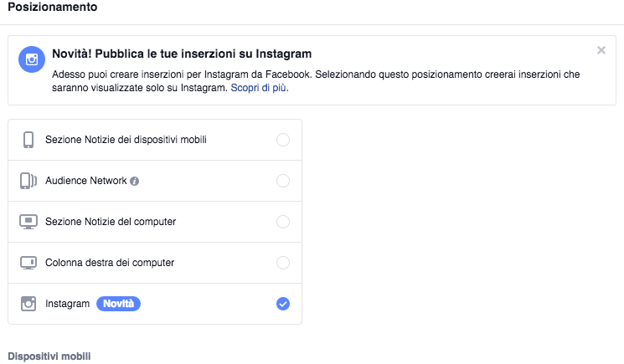Tick the Audience Network placement checkbox
The image size is (624, 364).
[283, 181]
